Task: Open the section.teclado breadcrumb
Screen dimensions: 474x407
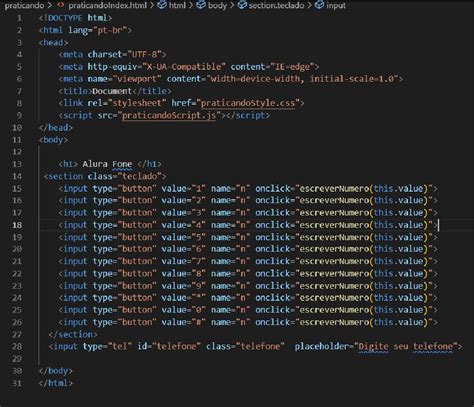Action: pos(271,5)
